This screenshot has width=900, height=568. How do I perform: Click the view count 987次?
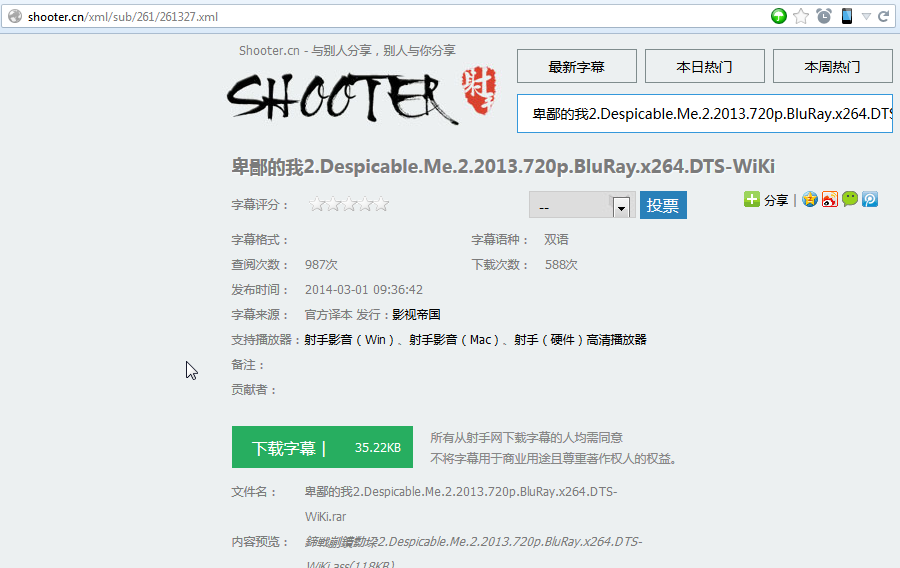[321, 264]
